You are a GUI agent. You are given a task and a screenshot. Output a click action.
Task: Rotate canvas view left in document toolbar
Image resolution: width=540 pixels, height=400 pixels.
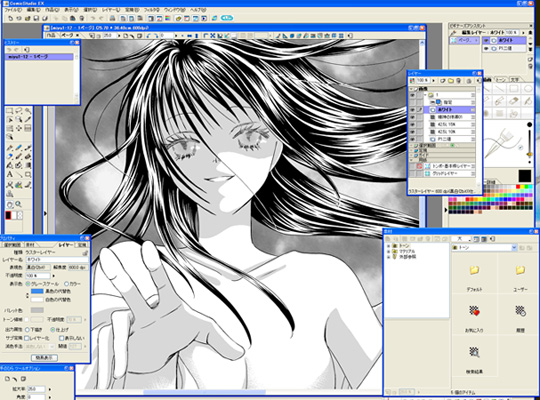pyautogui.click(x=148, y=35)
